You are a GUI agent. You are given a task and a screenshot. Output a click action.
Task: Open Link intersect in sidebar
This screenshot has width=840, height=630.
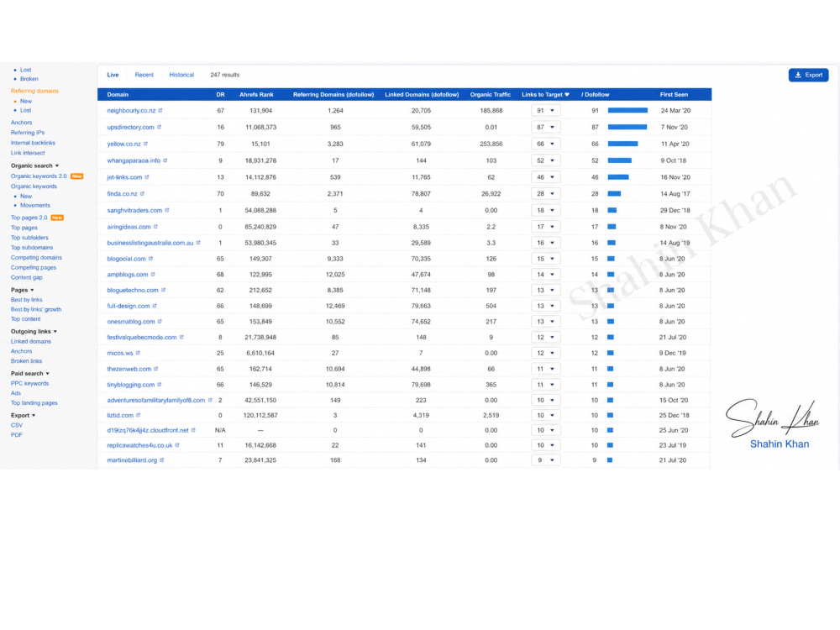point(28,153)
